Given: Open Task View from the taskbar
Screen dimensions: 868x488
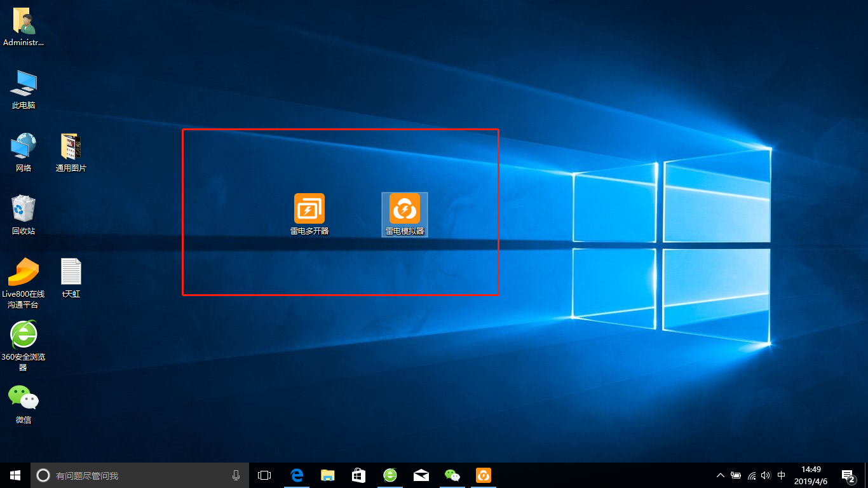Looking at the screenshot, I should pos(264,475).
